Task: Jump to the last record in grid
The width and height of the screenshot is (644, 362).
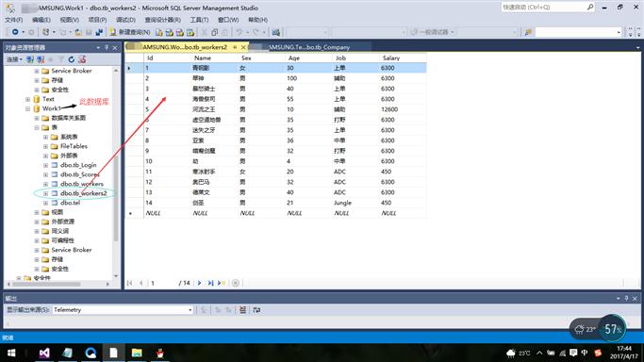Action: click(210, 283)
